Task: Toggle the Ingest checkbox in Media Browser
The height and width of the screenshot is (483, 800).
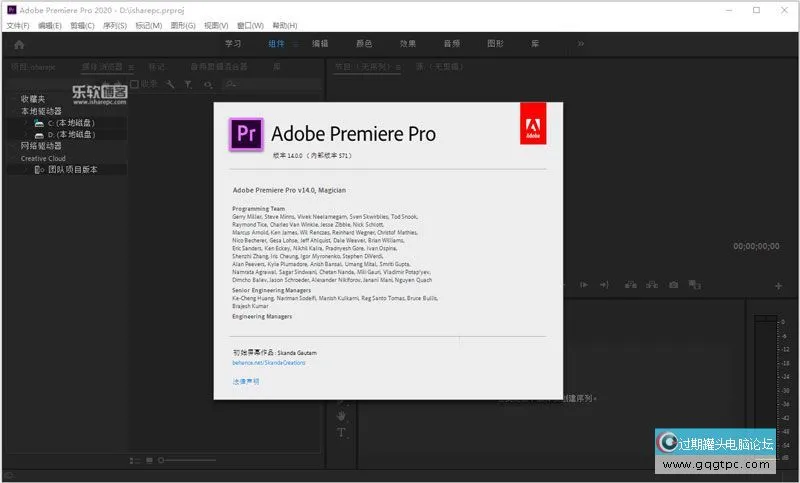Action: point(135,84)
